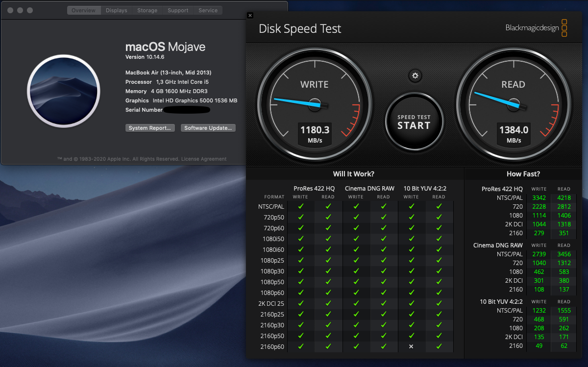Click the Version 10.14.6 text
588x367 pixels.
(145, 57)
